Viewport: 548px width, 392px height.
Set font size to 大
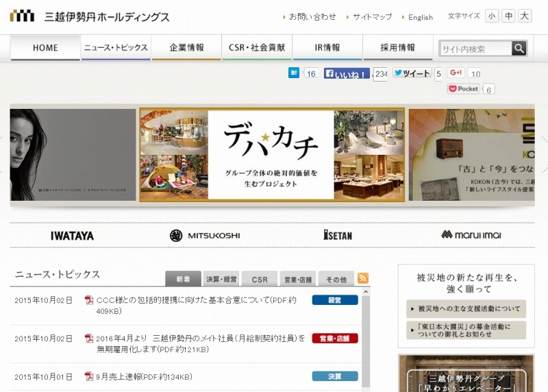[525, 16]
